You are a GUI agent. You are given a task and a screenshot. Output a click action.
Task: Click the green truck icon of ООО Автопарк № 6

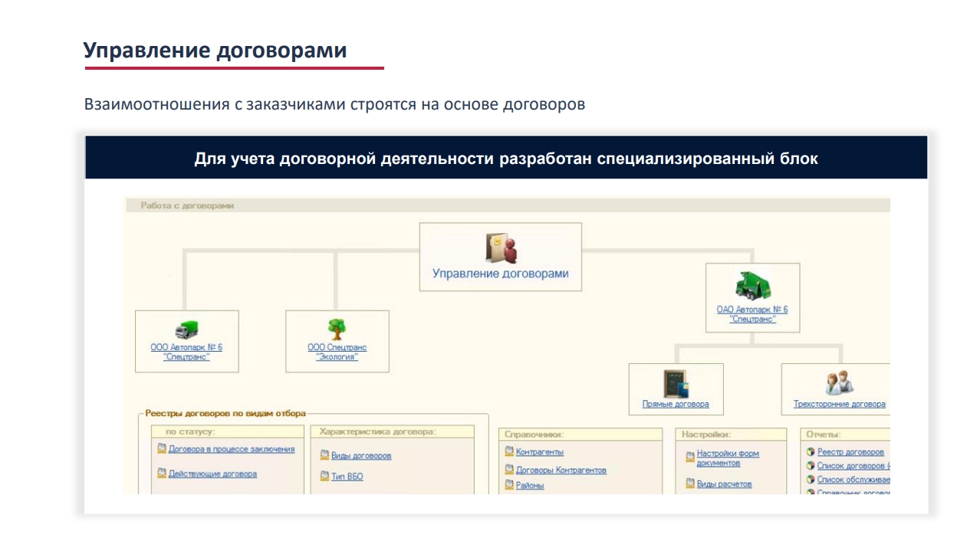click(186, 330)
